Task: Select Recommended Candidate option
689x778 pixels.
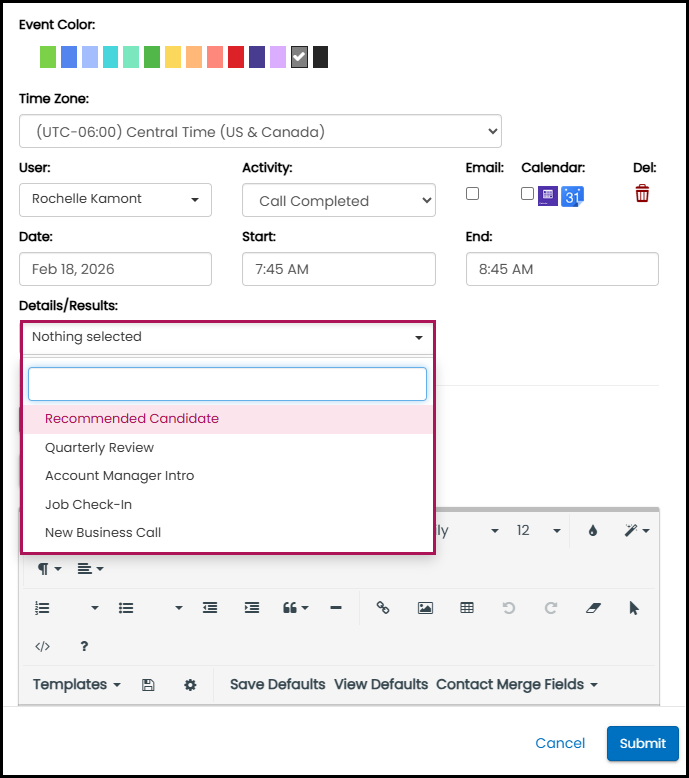Action: [228, 419]
